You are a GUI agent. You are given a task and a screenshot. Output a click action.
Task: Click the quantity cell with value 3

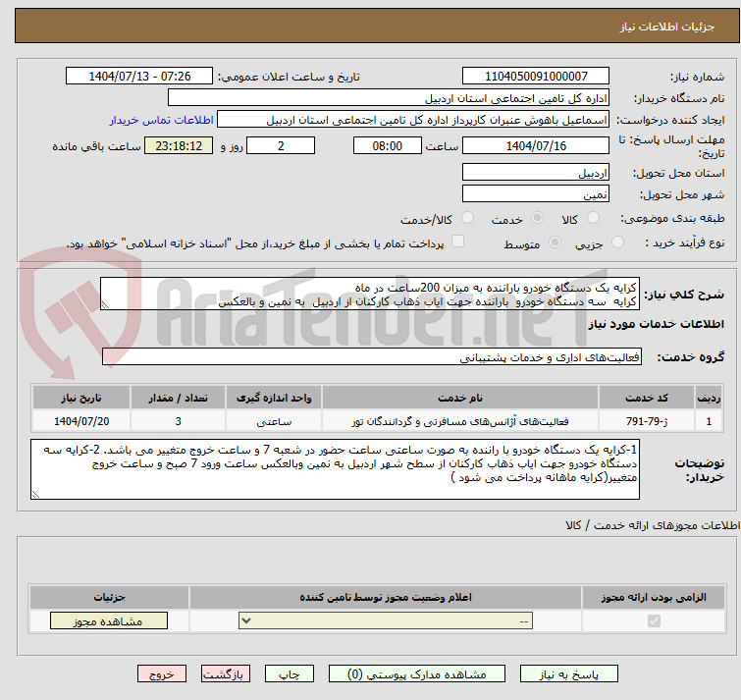pyautogui.click(x=178, y=420)
